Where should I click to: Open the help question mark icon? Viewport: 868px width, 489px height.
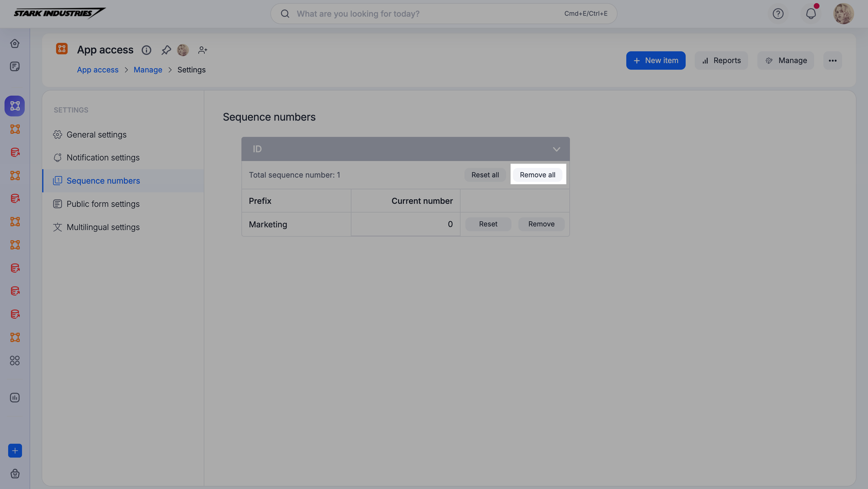tap(778, 14)
